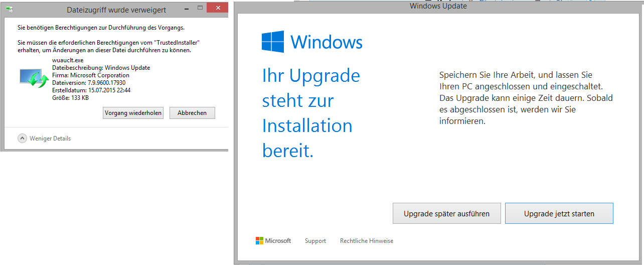Cancel the operation with Abbrechen
Screen dimensions: 644x265
coord(192,113)
